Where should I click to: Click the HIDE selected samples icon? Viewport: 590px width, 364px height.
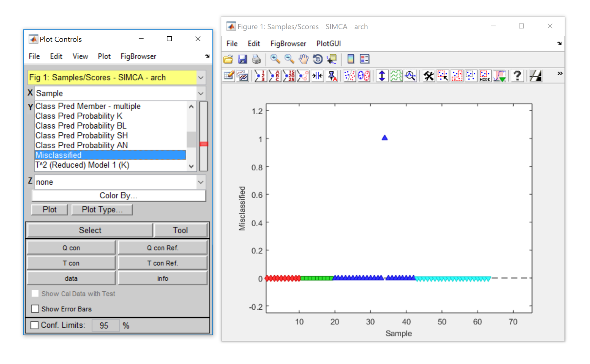484,76
